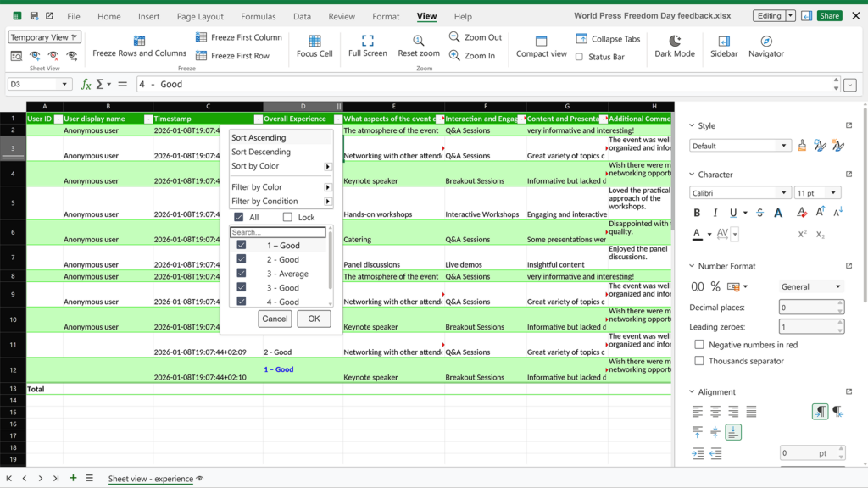
Task: Click the Clone Formatting paintbrush icon
Action: click(x=802, y=146)
